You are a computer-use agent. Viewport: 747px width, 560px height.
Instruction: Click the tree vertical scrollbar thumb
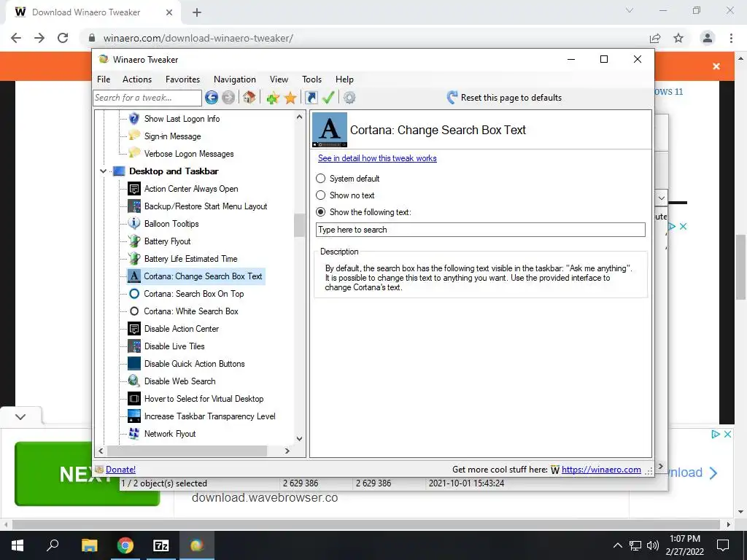pyautogui.click(x=299, y=225)
